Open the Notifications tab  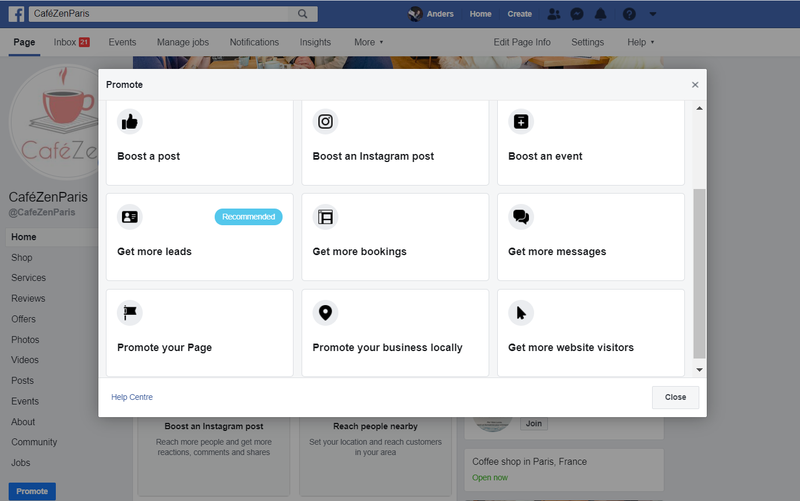point(254,42)
